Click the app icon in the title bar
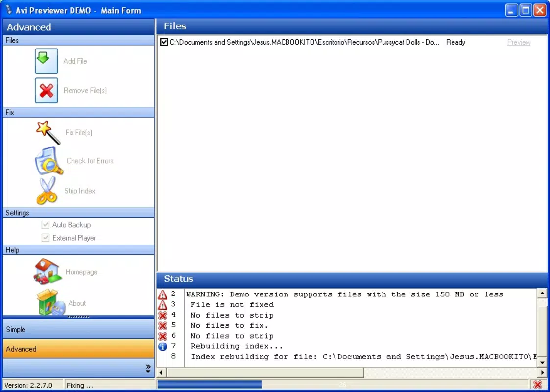The image size is (550, 392). [9, 10]
